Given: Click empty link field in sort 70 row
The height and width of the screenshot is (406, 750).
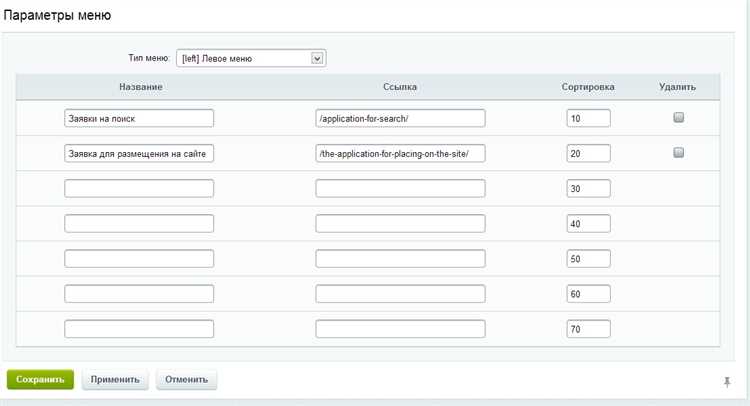Looking at the screenshot, I should coord(400,329).
